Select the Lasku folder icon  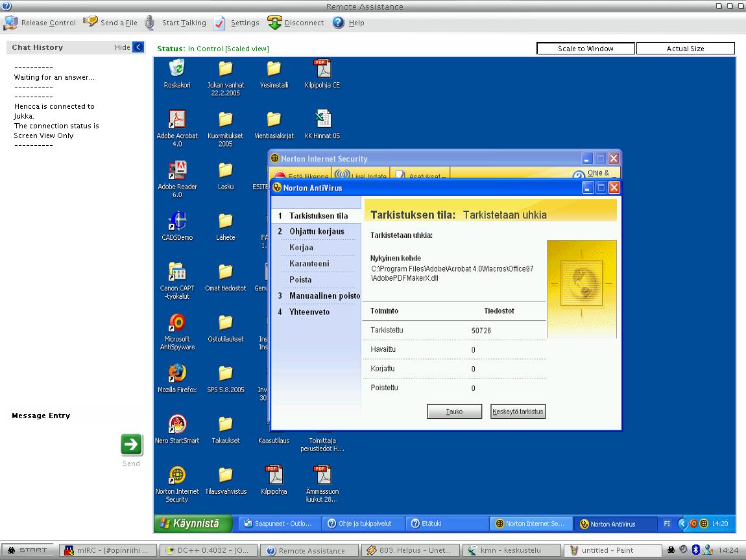tap(226, 176)
